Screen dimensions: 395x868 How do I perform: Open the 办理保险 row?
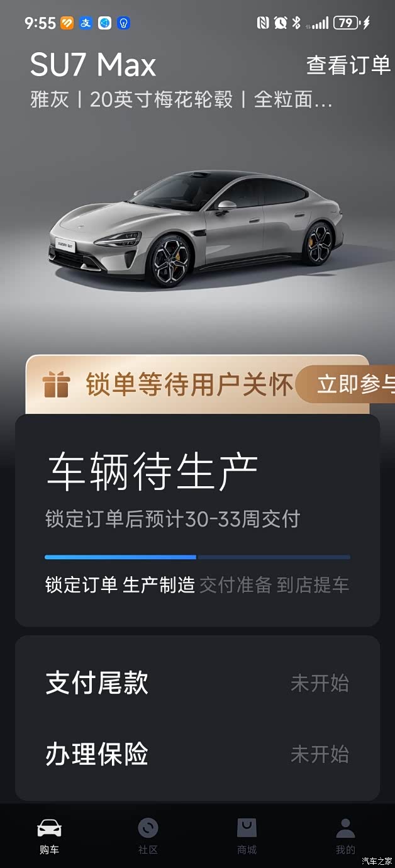[197, 754]
